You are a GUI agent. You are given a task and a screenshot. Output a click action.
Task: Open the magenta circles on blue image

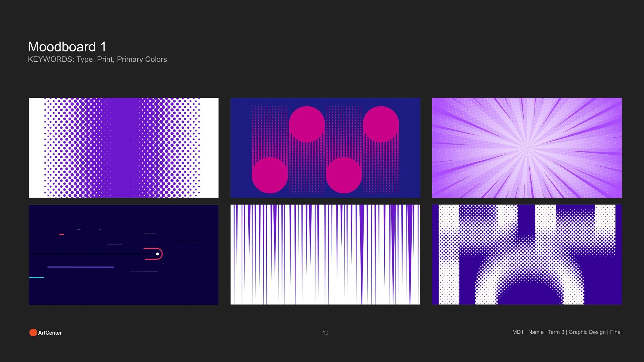tap(325, 148)
